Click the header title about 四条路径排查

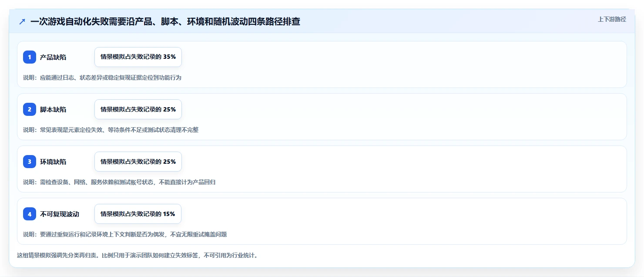[x=165, y=21]
